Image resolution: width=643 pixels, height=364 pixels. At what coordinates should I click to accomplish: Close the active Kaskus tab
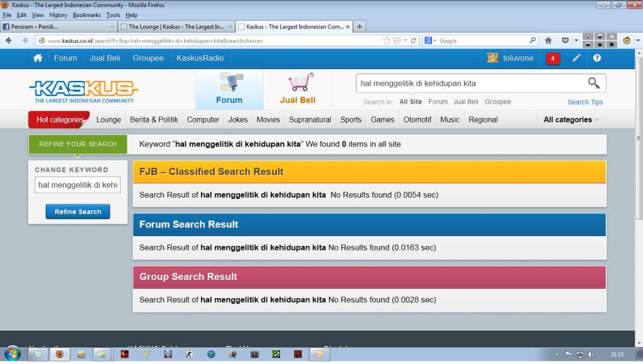click(x=348, y=26)
